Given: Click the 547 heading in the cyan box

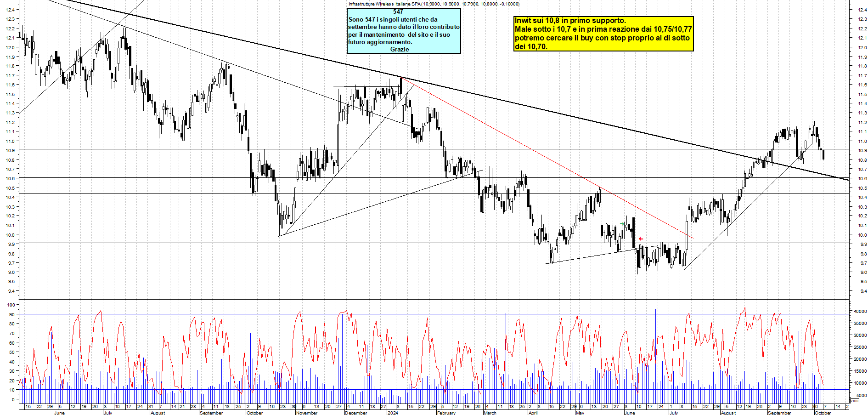Looking at the screenshot, I should click(x=398, y=12).
